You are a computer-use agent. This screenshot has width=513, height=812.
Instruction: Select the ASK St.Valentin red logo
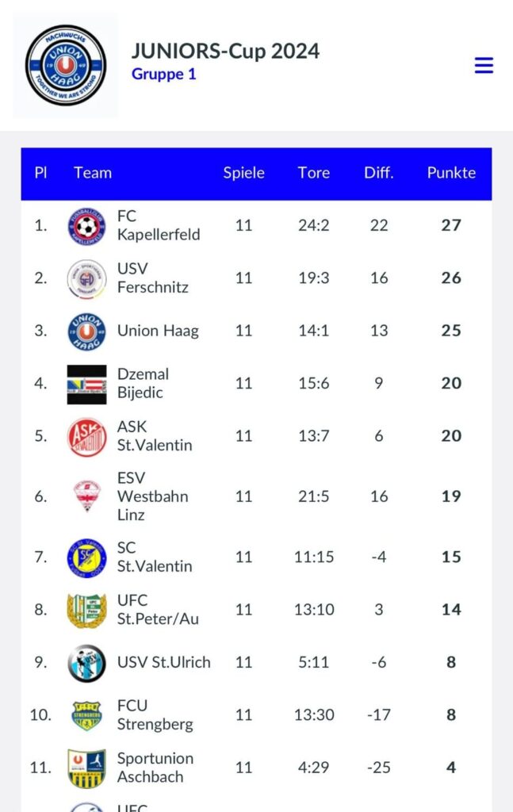pos(87,437)
